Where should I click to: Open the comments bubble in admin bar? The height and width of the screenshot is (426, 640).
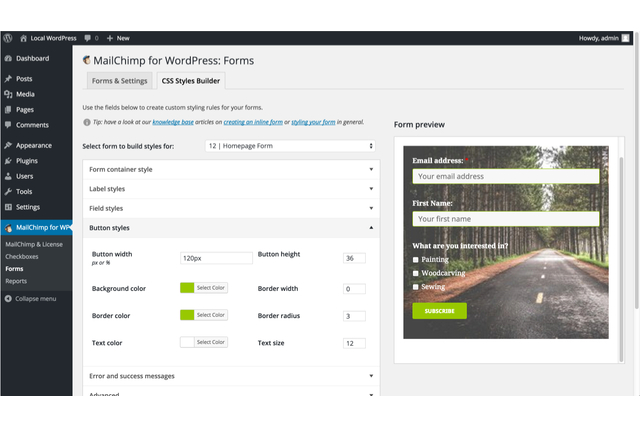87,38
